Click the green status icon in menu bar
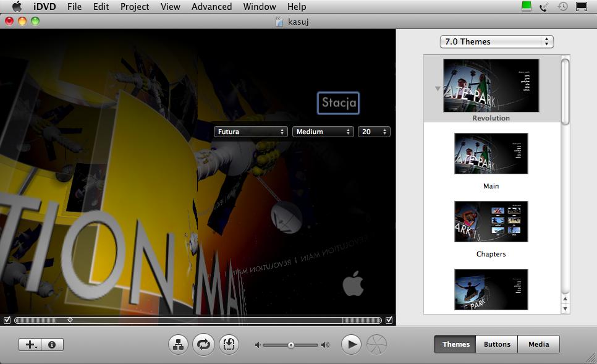The height and width of the screenshot is (364, 597). pos(527,6)
